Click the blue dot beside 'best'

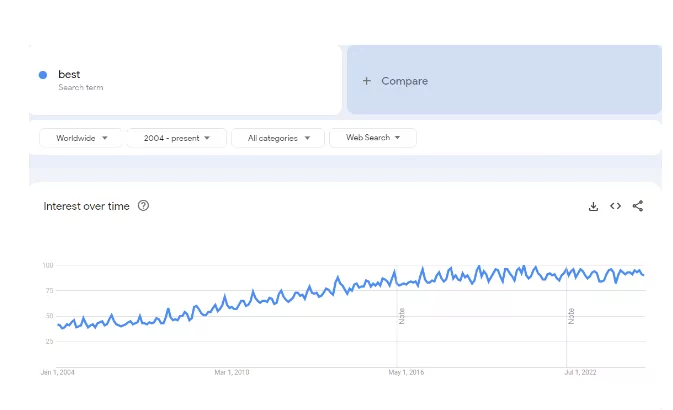click(x=43, y=75)
